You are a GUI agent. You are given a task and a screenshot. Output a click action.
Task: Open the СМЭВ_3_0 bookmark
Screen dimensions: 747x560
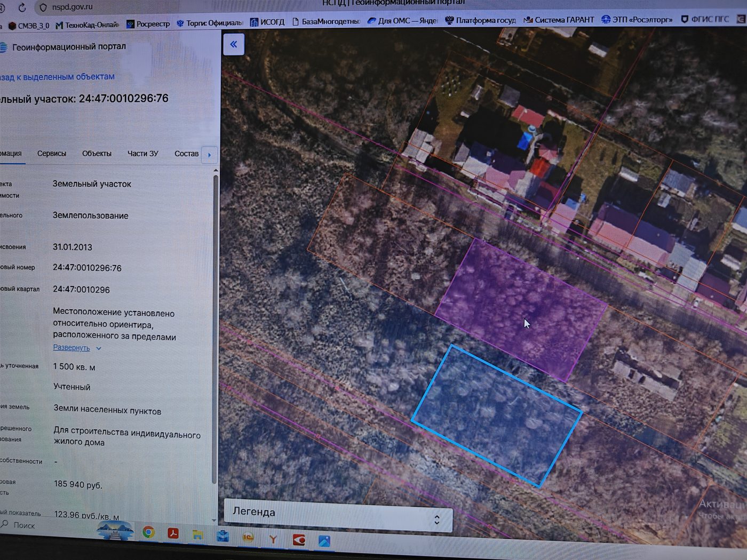pos(28,26)
